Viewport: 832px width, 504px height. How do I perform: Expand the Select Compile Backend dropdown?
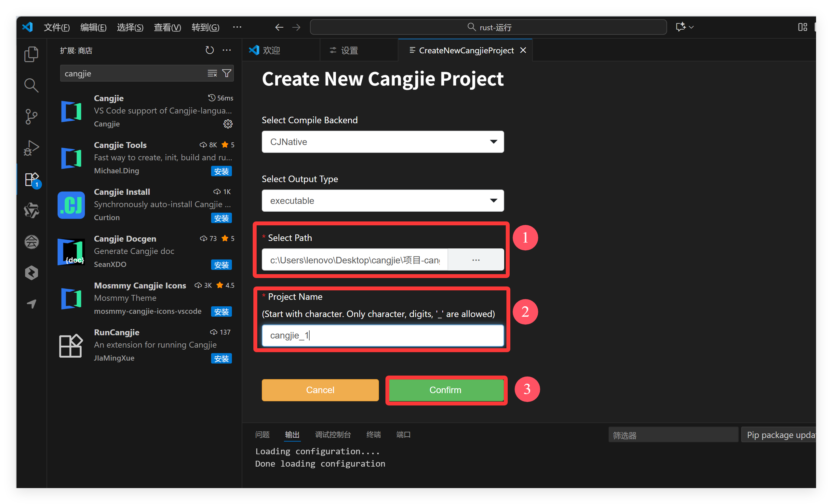click(x=382, y=142)
